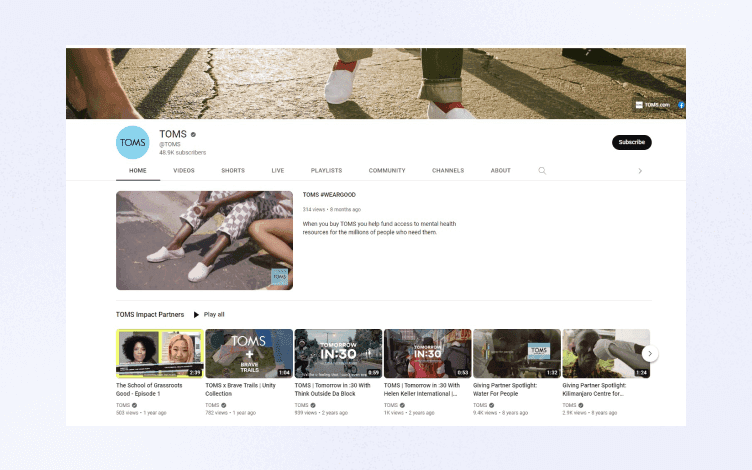Click the Play all triangle icon
This screenshot has width=752, height=470.
(196, 315)
